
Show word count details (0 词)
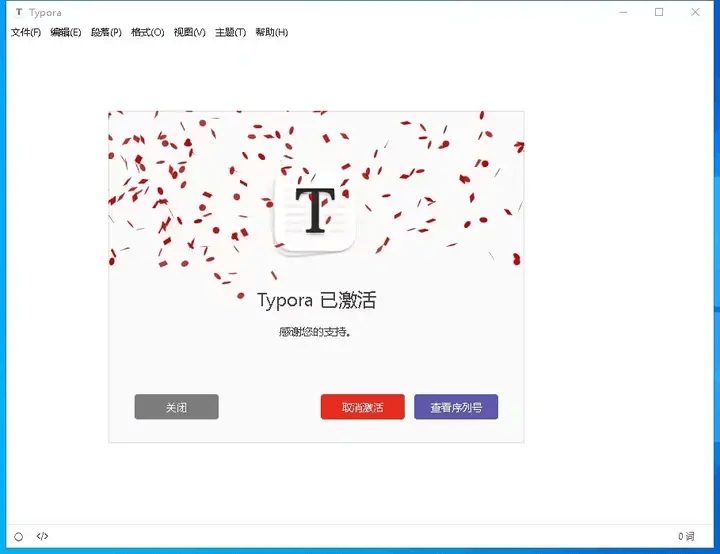(686, 536)
